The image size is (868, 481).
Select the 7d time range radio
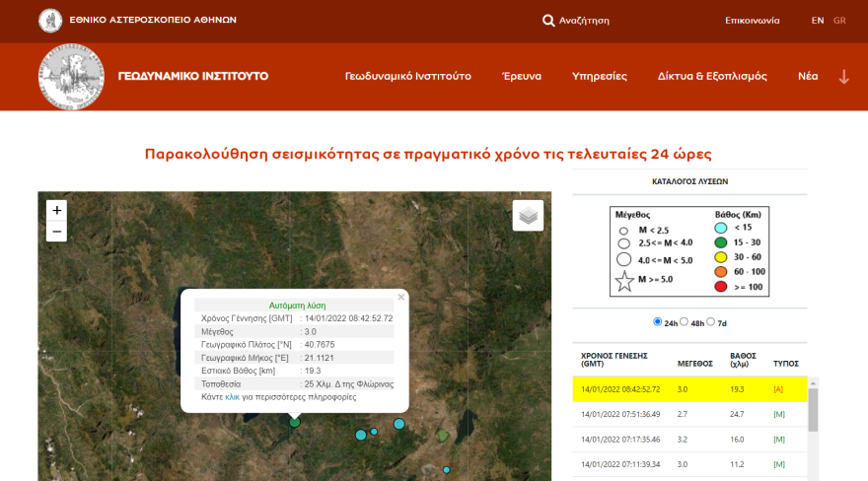coord(710,321)
